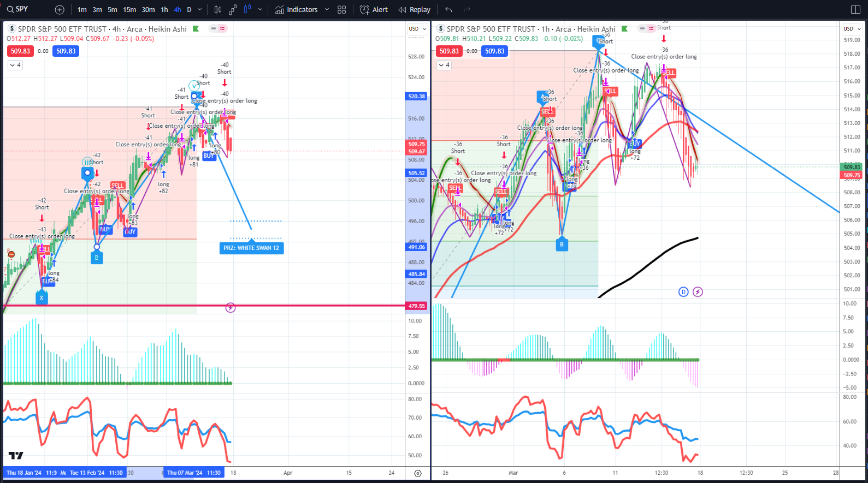Click the 505.52 blue price label
Screen dimensions: 868x483
(x=417, y=173)
